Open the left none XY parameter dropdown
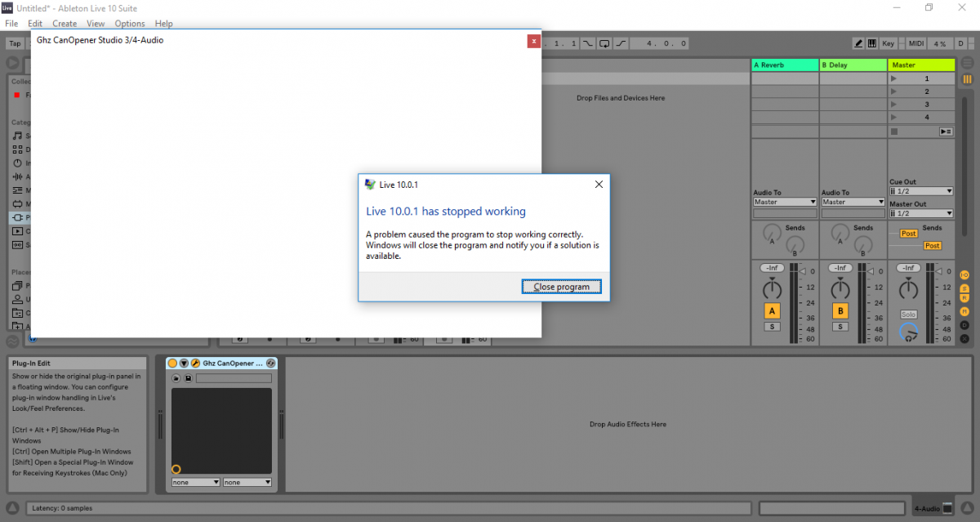The height and width of the screenshot is (522, 980). (196, 482)
